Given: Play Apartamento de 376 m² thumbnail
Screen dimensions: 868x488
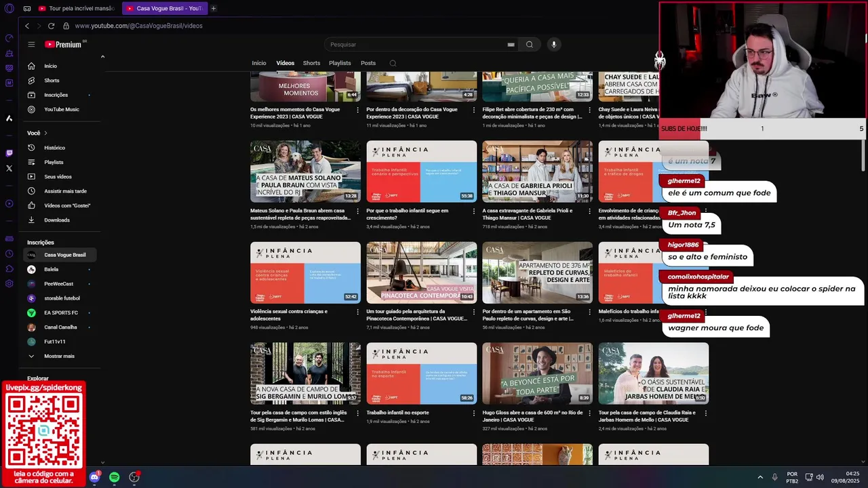Looking at the screenshot, I should point(537,272).
